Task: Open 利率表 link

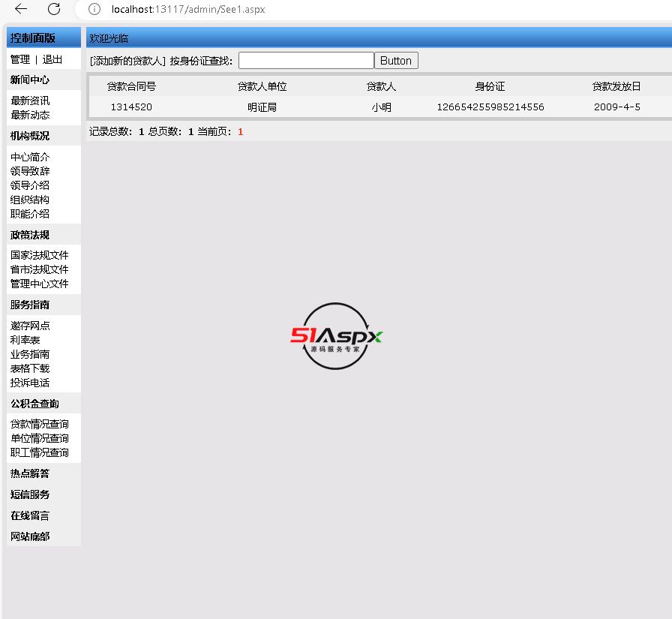Action: (x=25, y=340)
